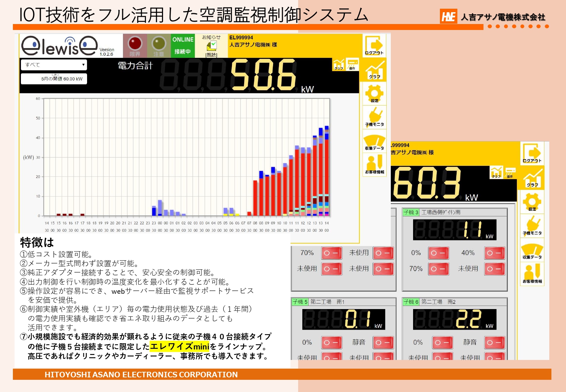Click the [既読] label under お知らせ
Image resolution: width=566 pixels, height=392 pixels.
pyautogui.click(x=211, y=55)
